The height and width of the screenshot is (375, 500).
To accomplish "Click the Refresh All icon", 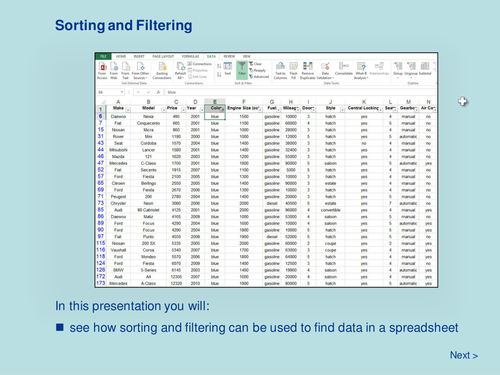I will coord(180,71).
